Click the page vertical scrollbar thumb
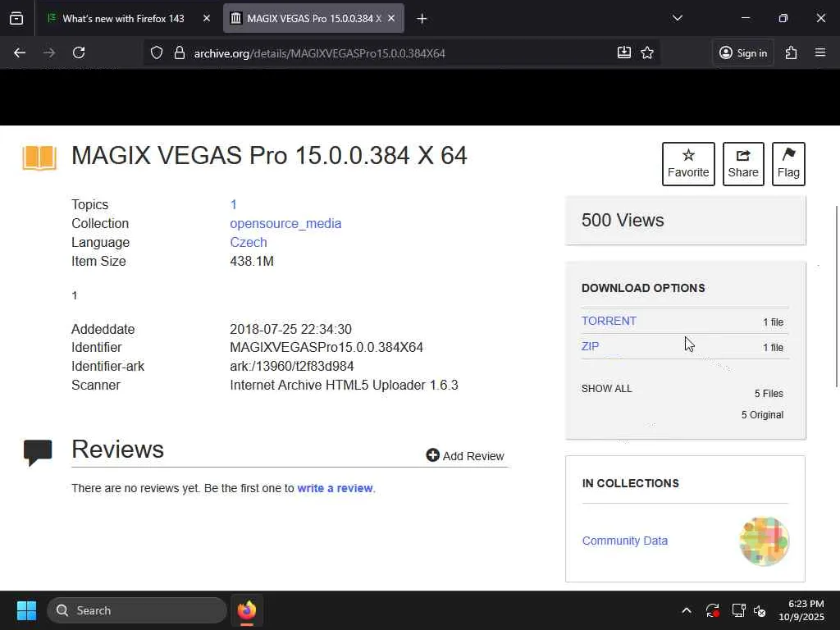 coord(837,295)
